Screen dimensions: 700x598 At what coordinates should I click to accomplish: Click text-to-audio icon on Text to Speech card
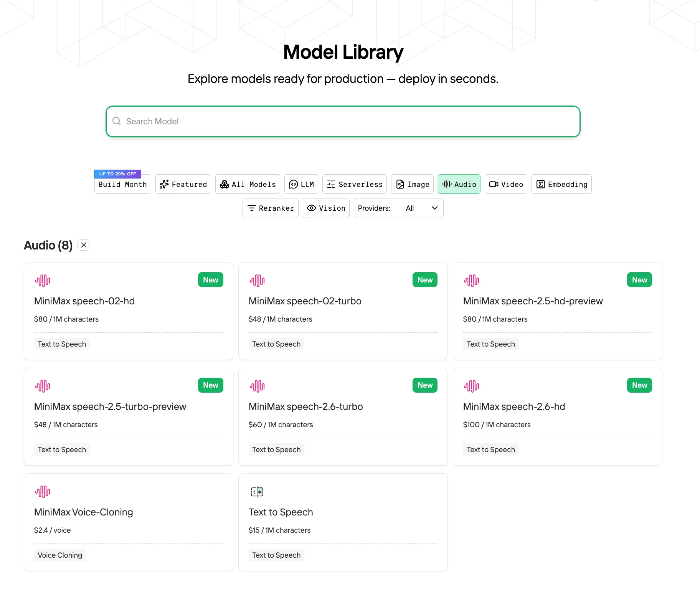257,492
